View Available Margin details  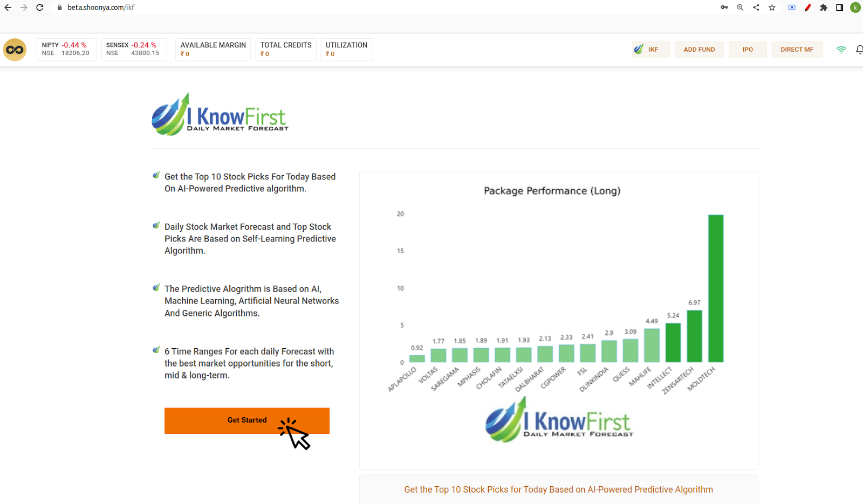point(213,49)
